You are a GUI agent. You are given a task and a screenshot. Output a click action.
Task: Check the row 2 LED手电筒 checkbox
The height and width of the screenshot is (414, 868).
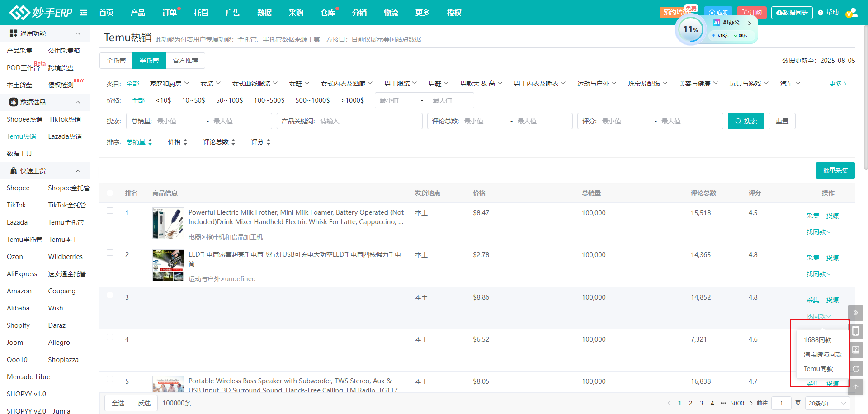[110, 253]
